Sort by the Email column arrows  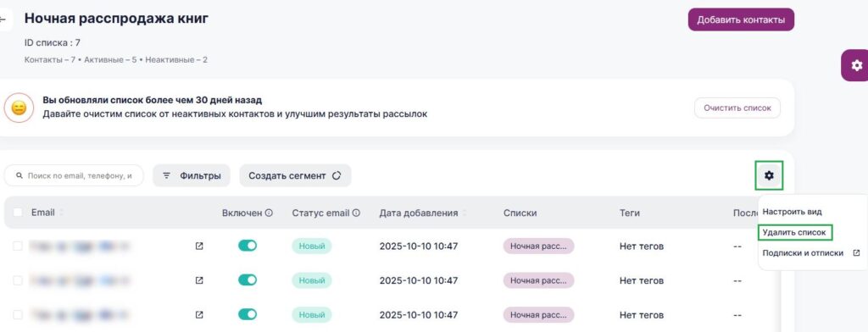pyautogui.click(x=61, y=213)
